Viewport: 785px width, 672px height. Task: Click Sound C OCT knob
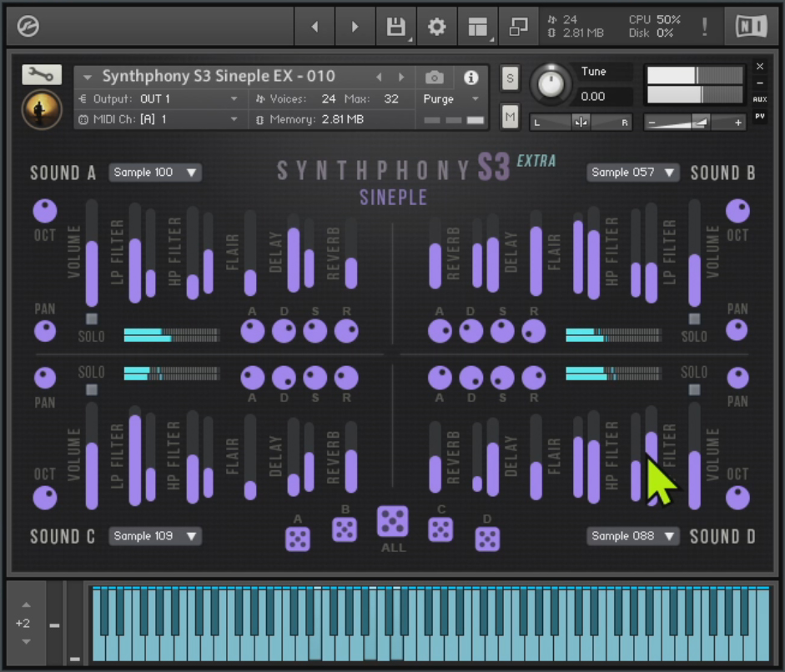point(44,498)
